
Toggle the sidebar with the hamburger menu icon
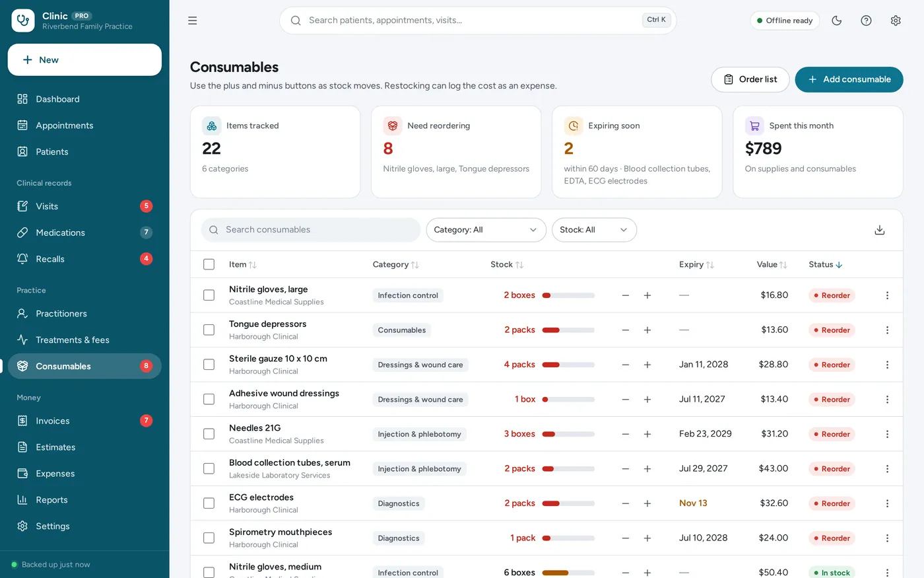point(193,20)
